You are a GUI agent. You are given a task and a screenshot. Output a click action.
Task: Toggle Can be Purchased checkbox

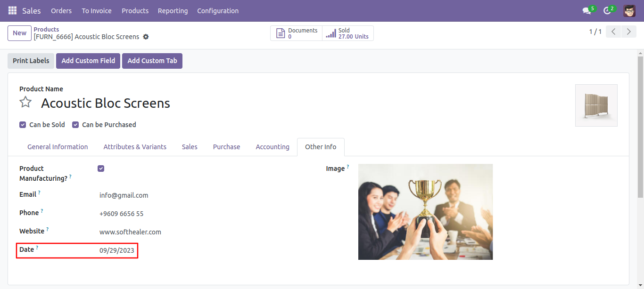tap(75, 125)
